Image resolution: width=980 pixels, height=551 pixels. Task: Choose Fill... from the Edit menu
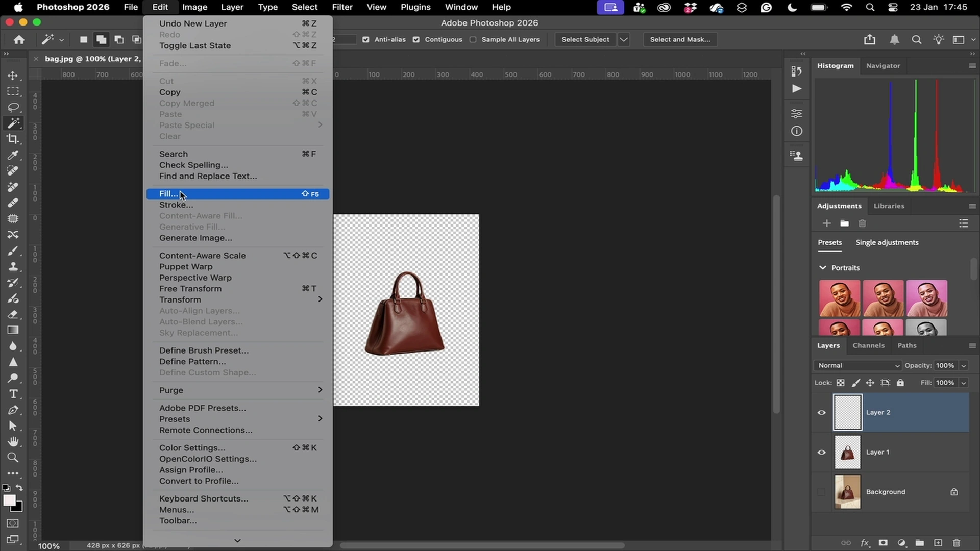tap(168, 194)
